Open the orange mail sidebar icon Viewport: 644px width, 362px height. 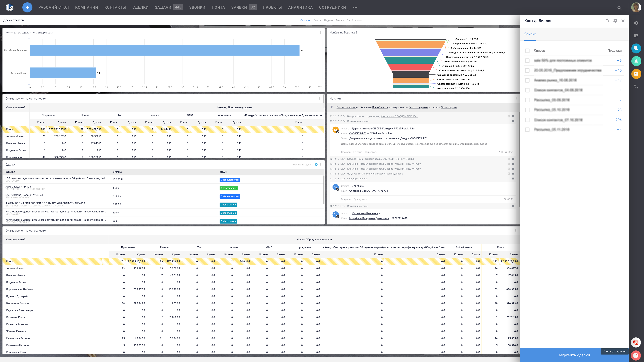[x=636, y=74]
